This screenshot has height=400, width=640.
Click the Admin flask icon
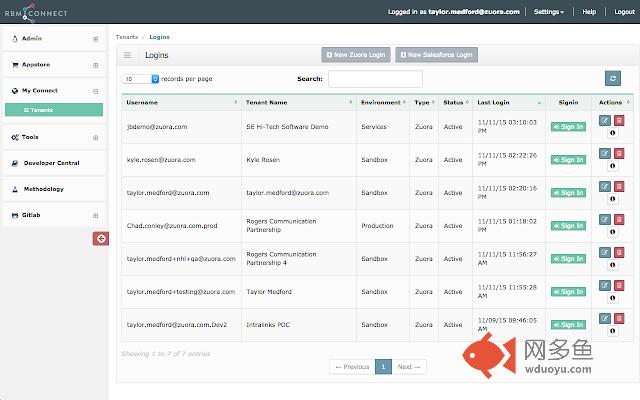[x=15, y=39]
